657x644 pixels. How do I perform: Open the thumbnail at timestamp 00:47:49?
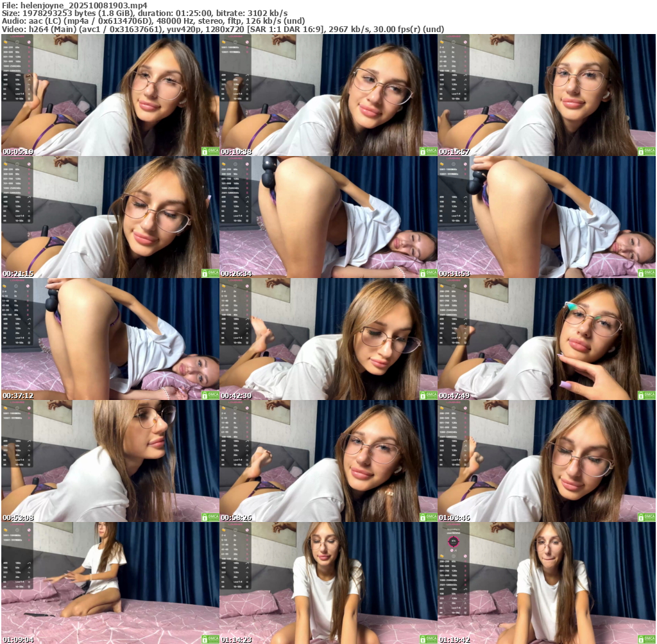547,339
